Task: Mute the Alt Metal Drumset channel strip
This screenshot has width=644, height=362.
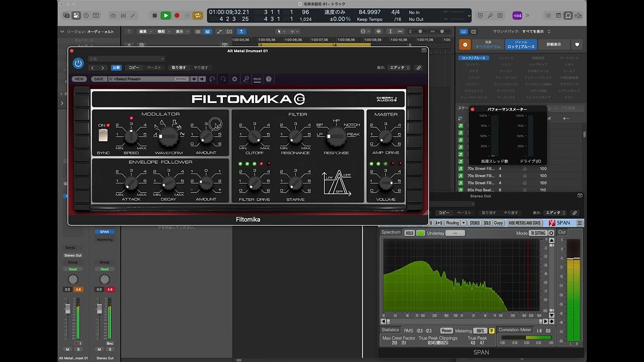Action: coord(67,349)
